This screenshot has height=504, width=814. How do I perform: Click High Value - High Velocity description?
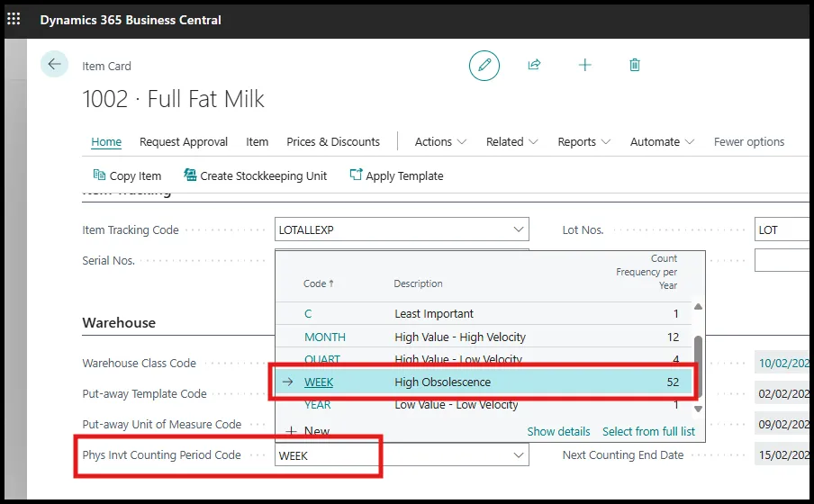point(460,337)
